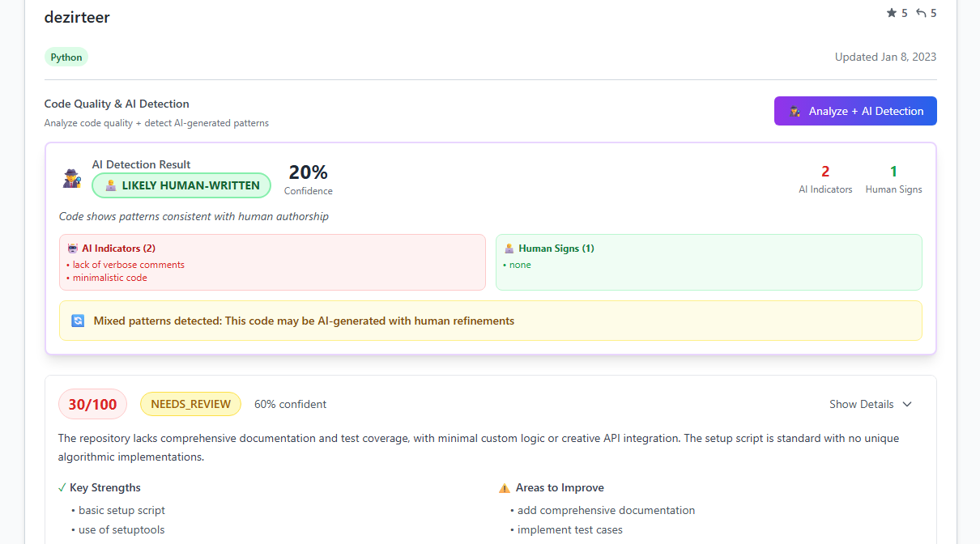
Task: Click the warning icon beside Areas to Improve
Action: [x=505, y=488]
